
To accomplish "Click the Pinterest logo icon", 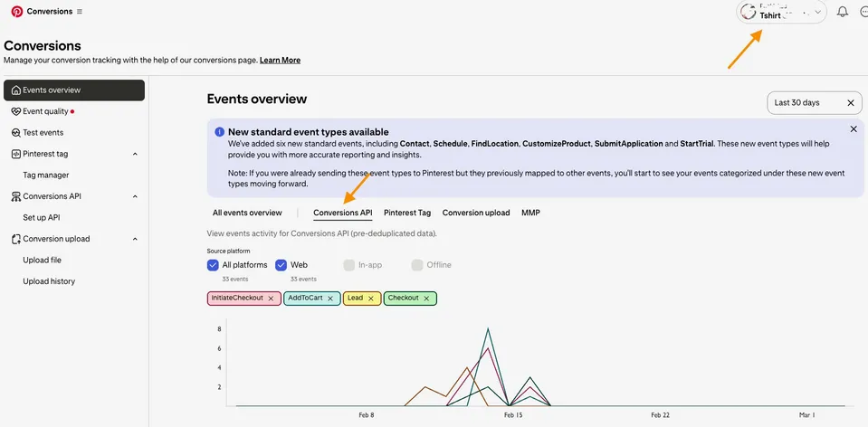I will [x=17, y=11].
